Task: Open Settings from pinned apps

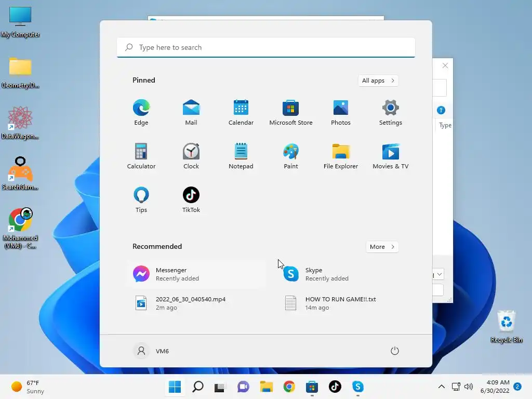Action: click(x=391, y=113)
